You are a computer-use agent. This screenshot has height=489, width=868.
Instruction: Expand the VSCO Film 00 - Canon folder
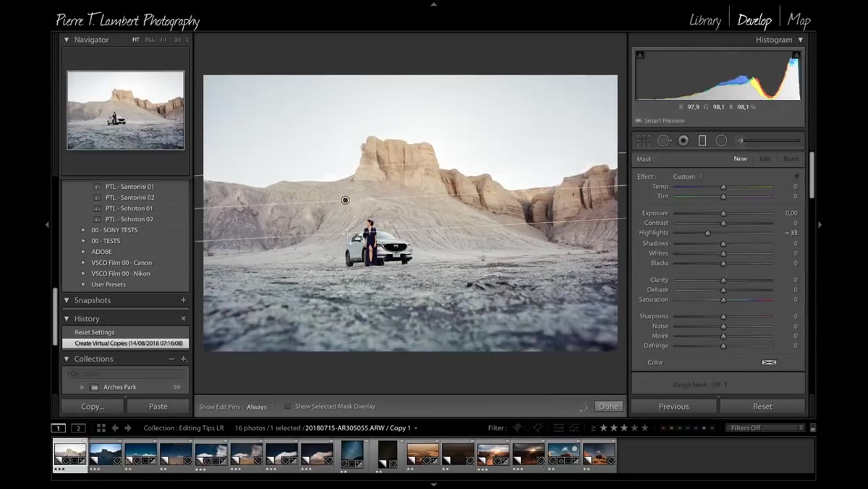coord(83,263)
